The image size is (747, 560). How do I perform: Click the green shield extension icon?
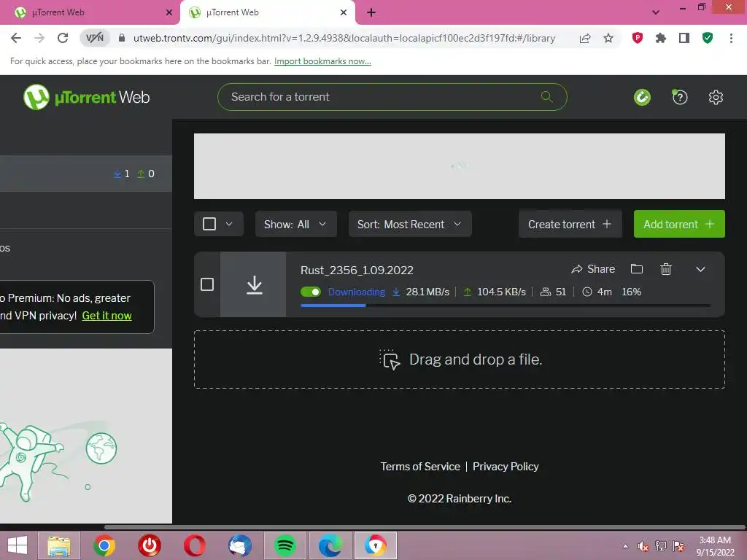pos(708,38)
